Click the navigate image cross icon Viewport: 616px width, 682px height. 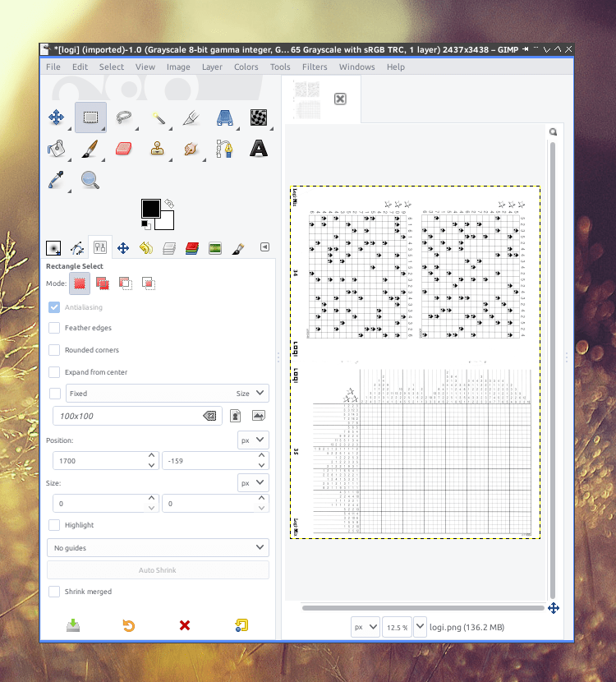pyautogui.click(x=554, y=608)
